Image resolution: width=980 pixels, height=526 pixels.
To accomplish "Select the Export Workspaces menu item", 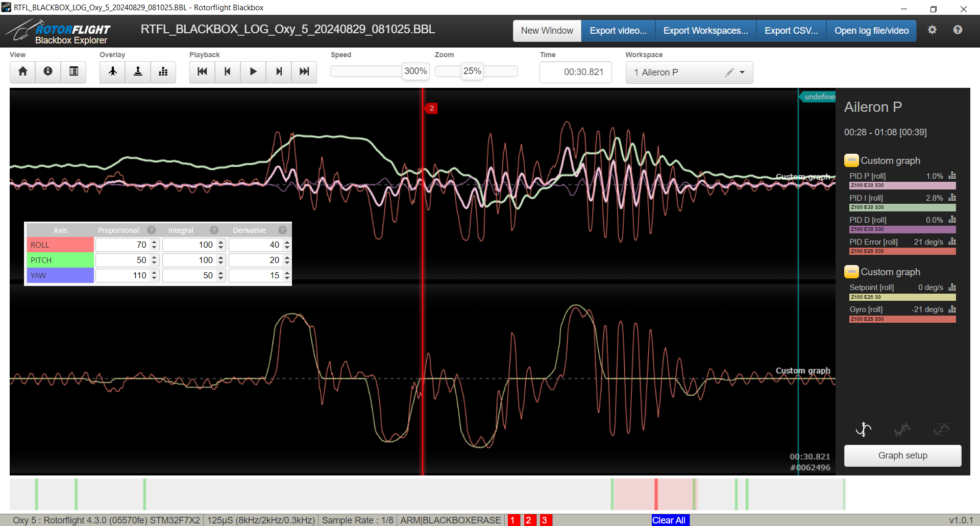I will 705,31.
